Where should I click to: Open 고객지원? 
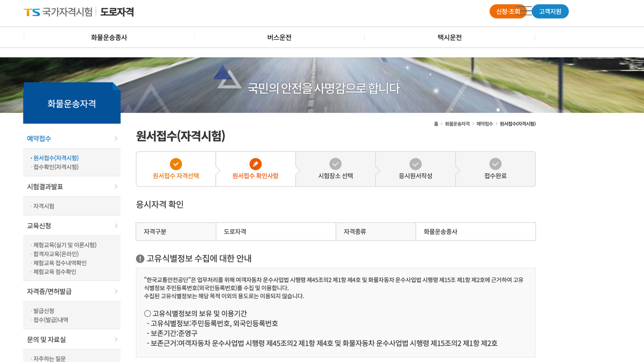[550, 11]
